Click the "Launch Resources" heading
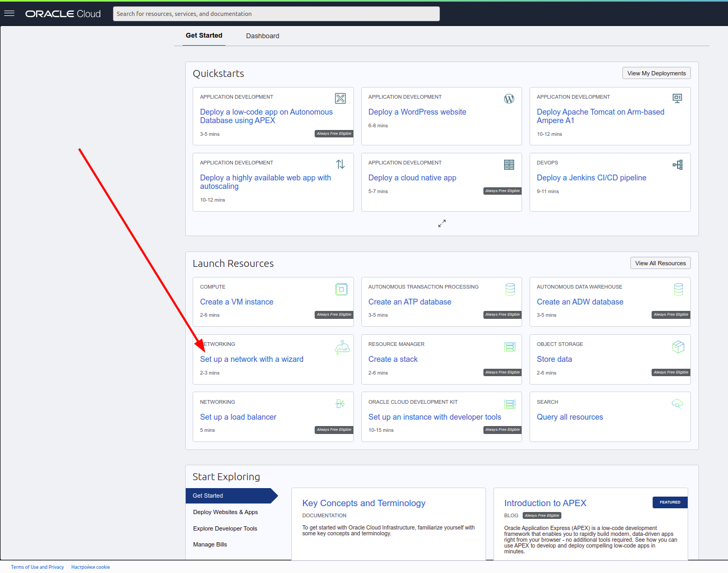 [x=233, y=264]
